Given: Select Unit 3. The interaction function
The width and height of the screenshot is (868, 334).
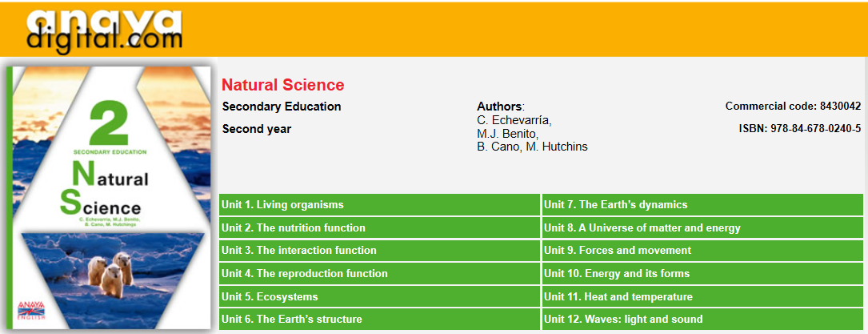Looking at the screenshot, I should [x=379, y=251].
